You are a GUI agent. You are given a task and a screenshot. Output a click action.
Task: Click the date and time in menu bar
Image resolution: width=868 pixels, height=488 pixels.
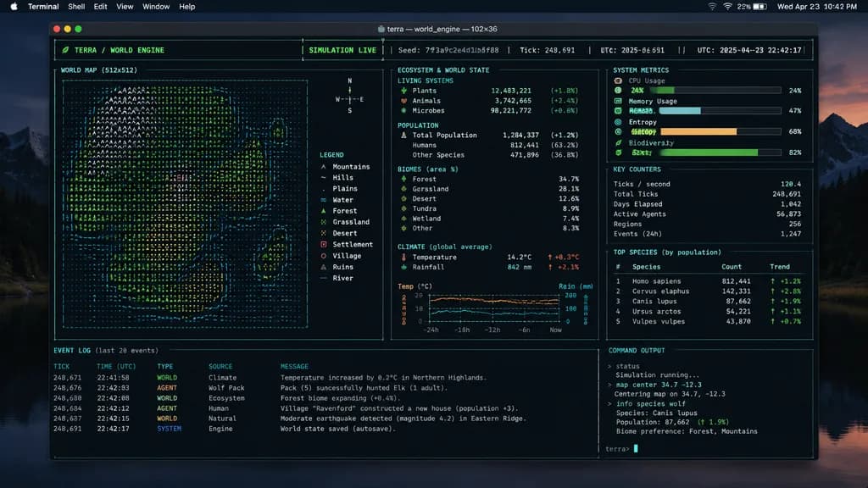[817, 7]
